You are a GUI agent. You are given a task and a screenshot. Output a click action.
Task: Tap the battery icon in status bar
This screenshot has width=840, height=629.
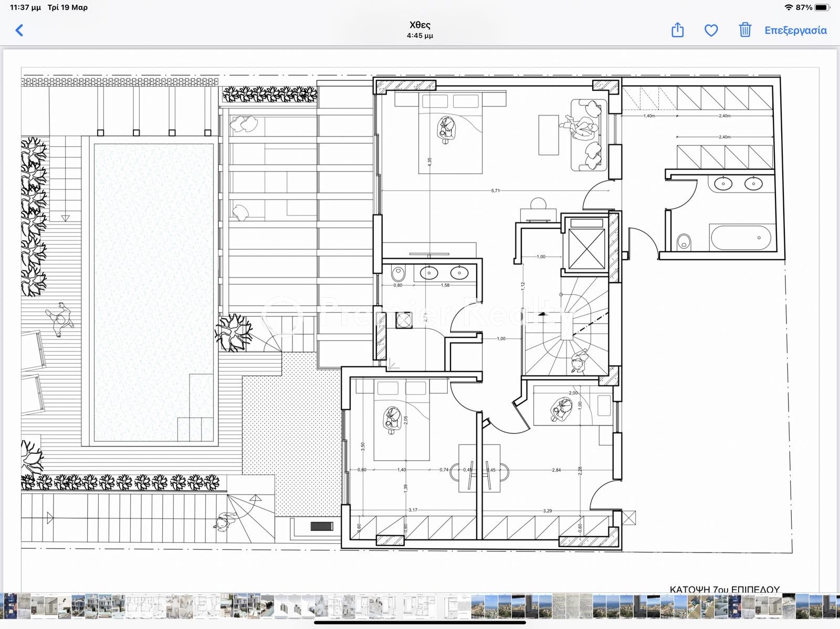(822, 7)
